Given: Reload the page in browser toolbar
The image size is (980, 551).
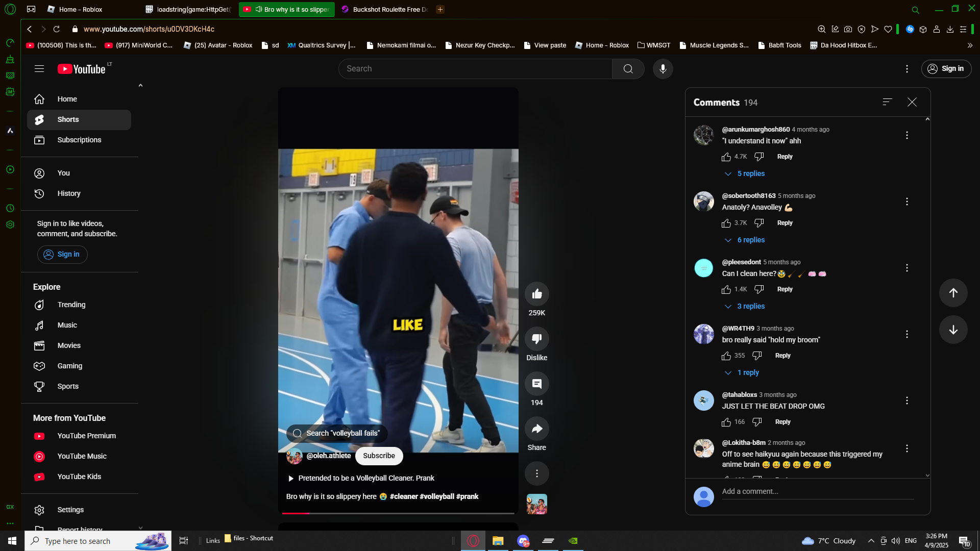Looking at the screenshot, I should [x=57, y=29].
